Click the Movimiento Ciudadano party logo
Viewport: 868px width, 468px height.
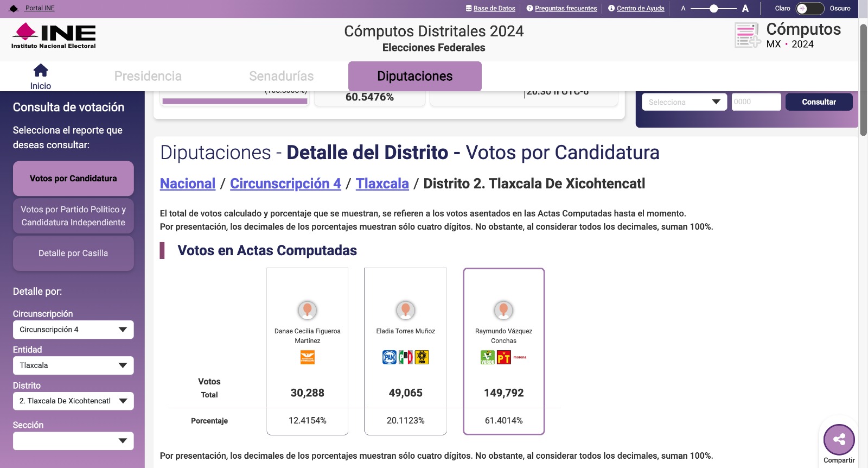click(x=307, y=357)
